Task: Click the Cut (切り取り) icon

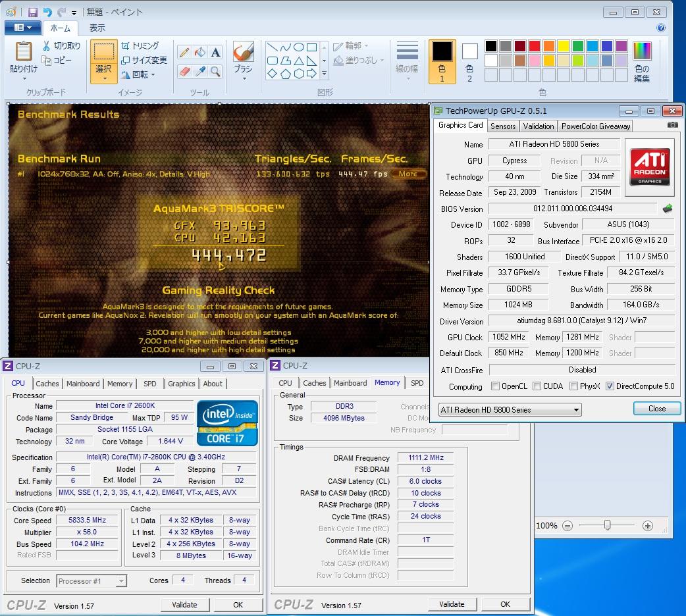Action: click(x=46, y=45)
